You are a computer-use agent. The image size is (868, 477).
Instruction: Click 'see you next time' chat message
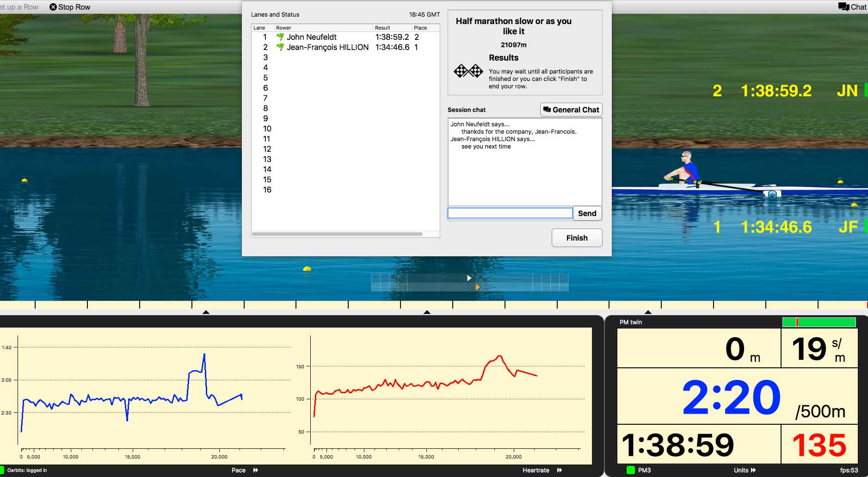coord(486,146)
